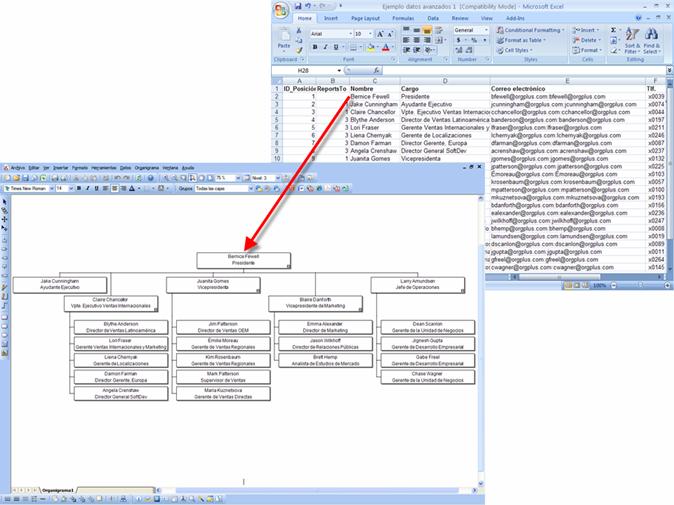
Task: Select the pointer tool in the org chart side toolbar
Action: click(x=4, y=202)
